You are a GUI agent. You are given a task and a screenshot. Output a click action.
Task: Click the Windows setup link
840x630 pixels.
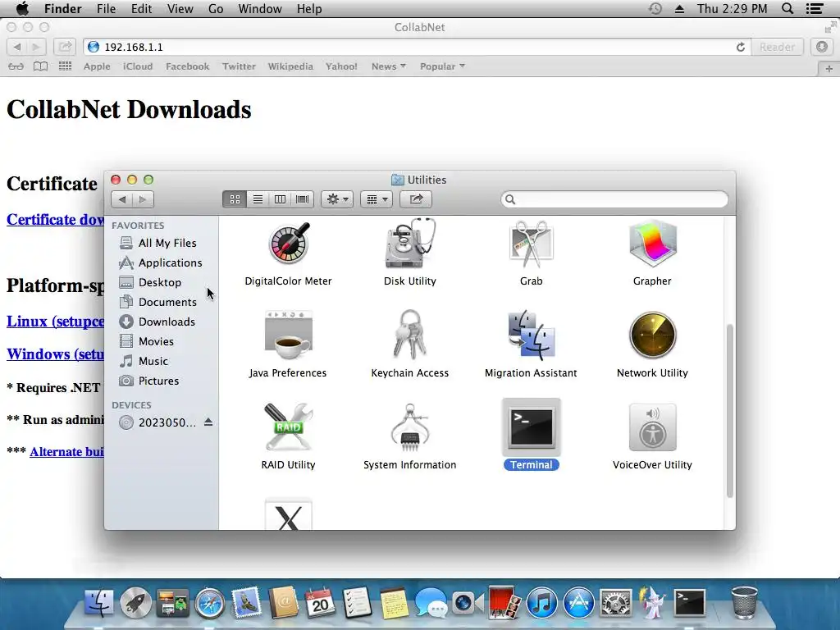(x=55, y=354)
